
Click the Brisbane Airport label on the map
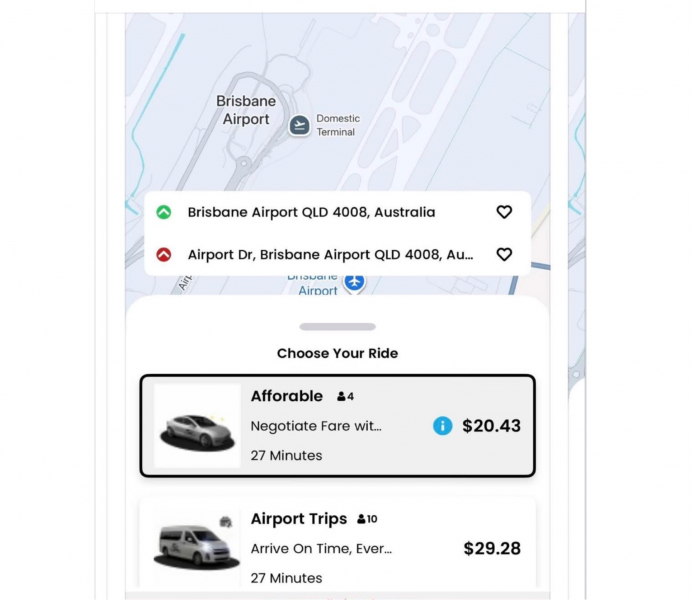point(245,110)
